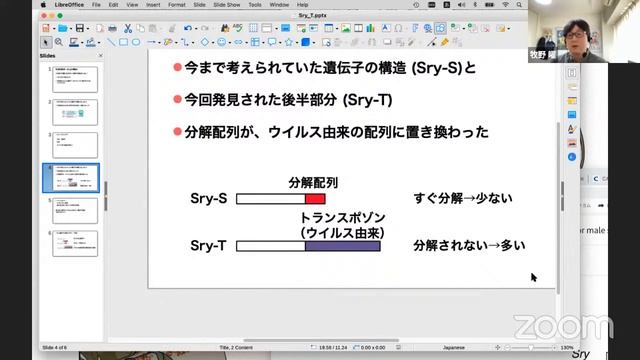Expand the Insert Table dropdown arrow
This screenshot has width=640, height=360.
(337, 29)
